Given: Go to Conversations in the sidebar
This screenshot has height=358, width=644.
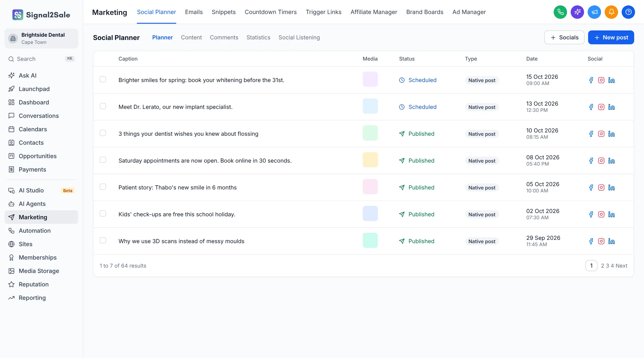Looking at the screenshot, I should pyautogui.click(x=41, y=116).
